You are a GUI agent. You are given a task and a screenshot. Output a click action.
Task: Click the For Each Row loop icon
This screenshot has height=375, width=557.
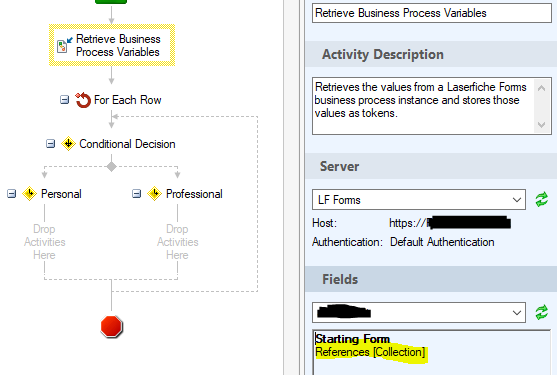tap(83, 100)
